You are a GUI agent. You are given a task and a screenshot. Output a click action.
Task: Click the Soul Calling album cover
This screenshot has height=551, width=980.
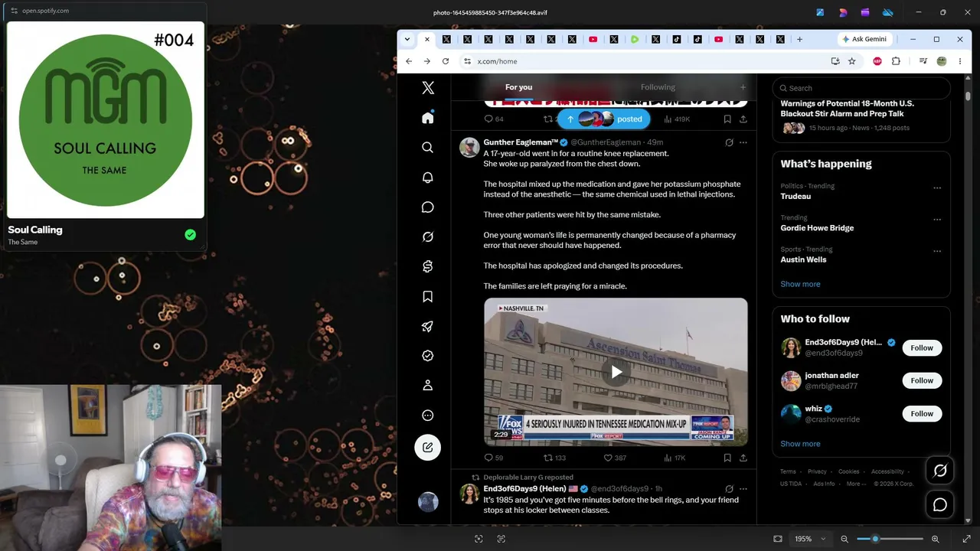106,120
